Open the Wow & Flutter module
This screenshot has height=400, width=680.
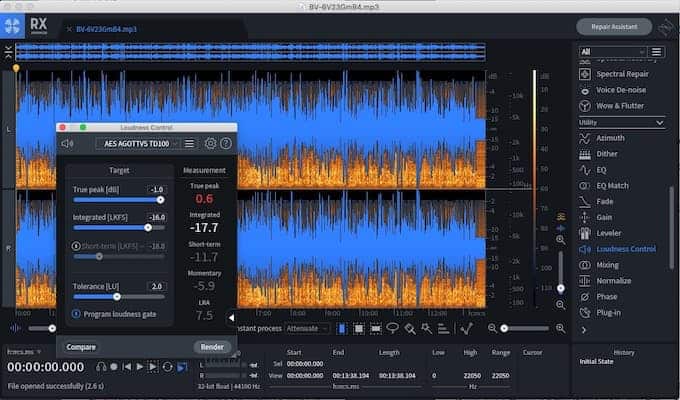coord(612,106)
